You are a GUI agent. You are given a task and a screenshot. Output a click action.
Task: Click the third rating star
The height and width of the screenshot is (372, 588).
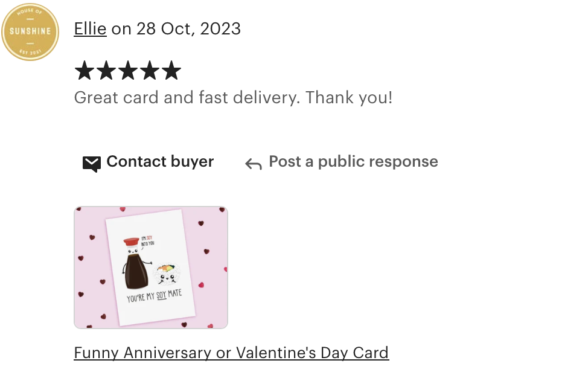click(x=128, y=70)
